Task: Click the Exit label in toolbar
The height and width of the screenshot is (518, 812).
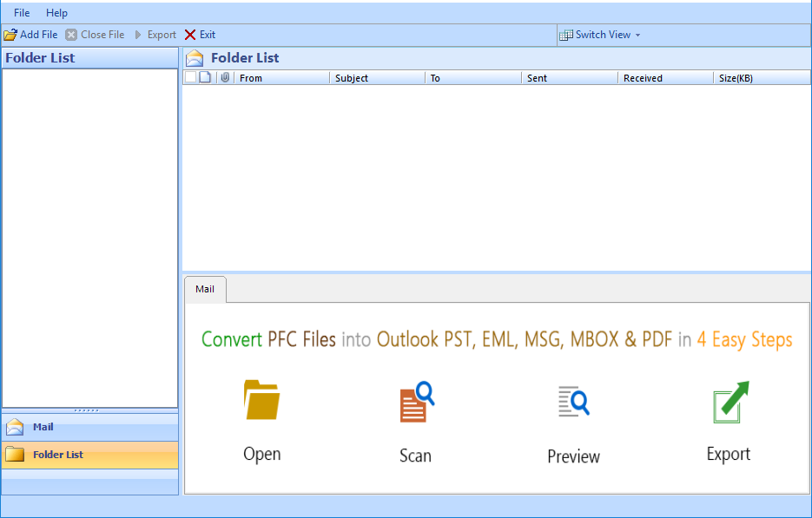Action: (208, 35)
